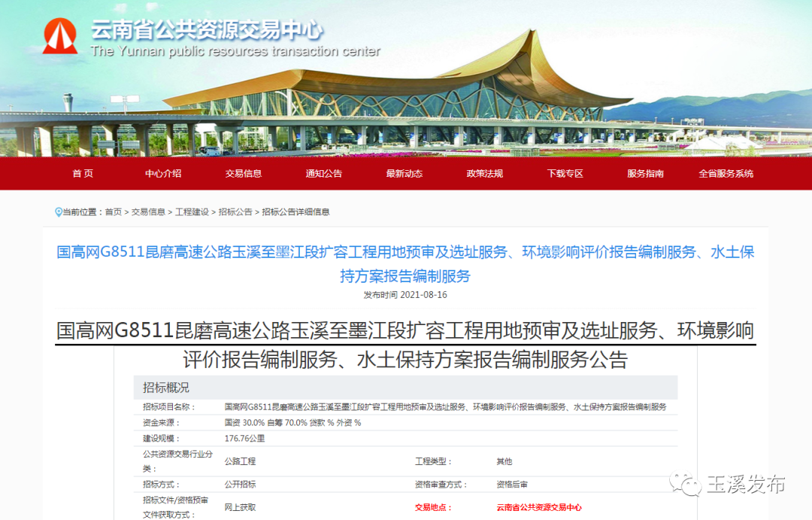
Task: Click the 发布时间 2021-08-16 date
Action: point(405,294)
